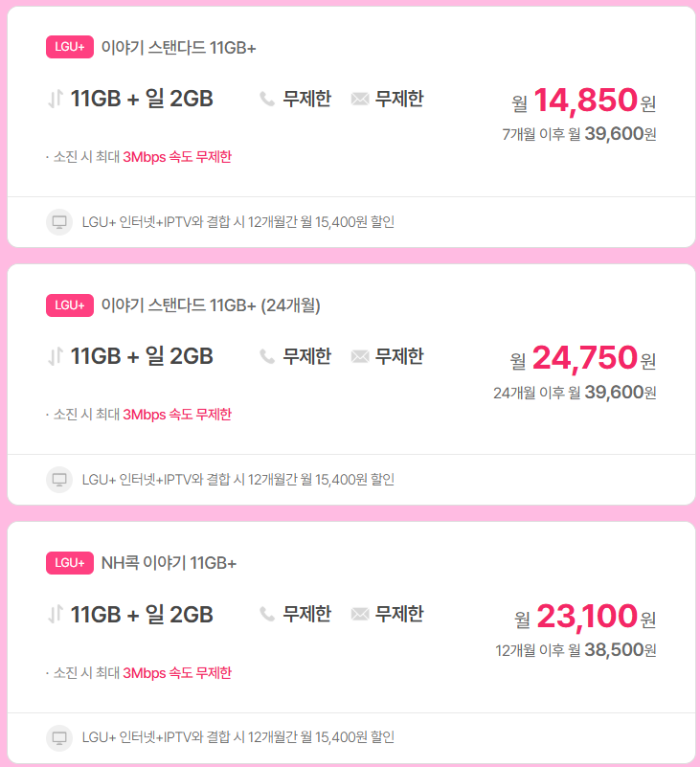Click the LGU+ badge on the first plan card

[x=69, y=46]
